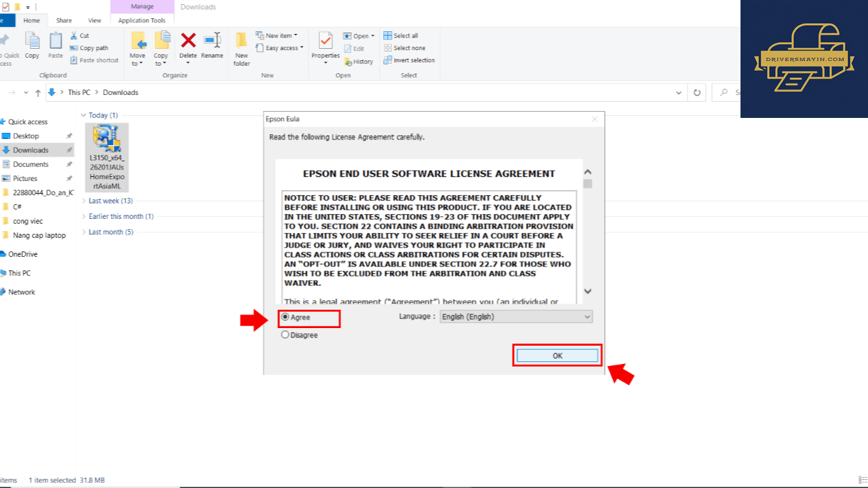Click Select none in the ribbon

(x=404, y=48)
